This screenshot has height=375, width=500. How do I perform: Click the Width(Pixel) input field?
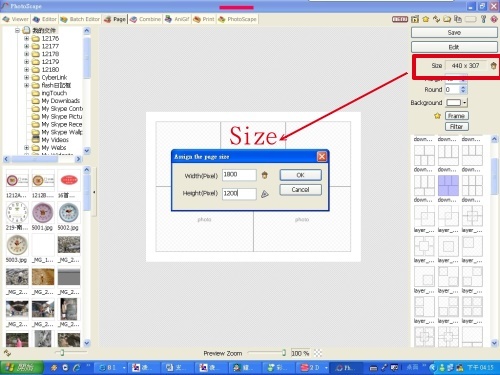239,175
